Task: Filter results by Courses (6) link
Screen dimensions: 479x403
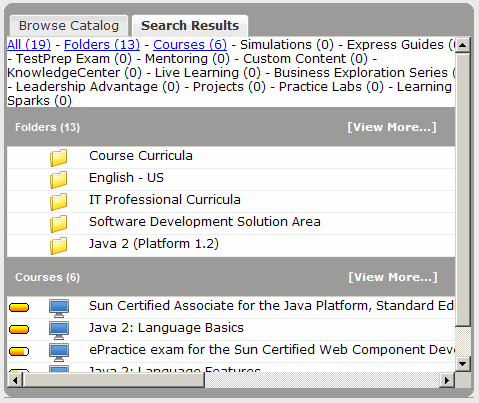Action: pos(190,45)
